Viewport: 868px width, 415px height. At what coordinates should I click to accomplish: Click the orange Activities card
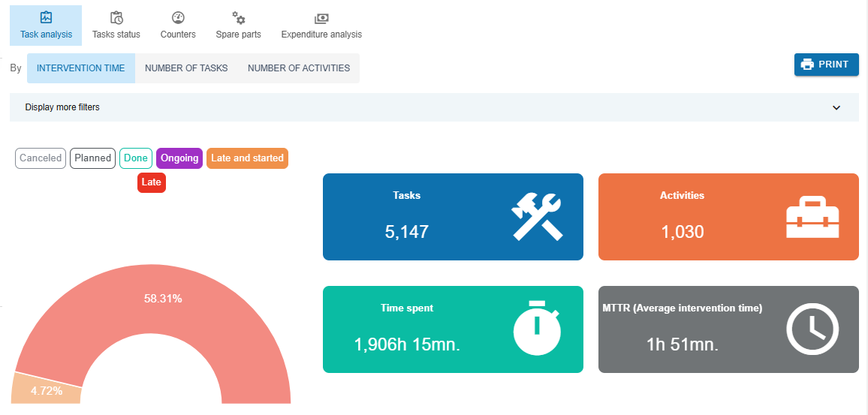728,217
